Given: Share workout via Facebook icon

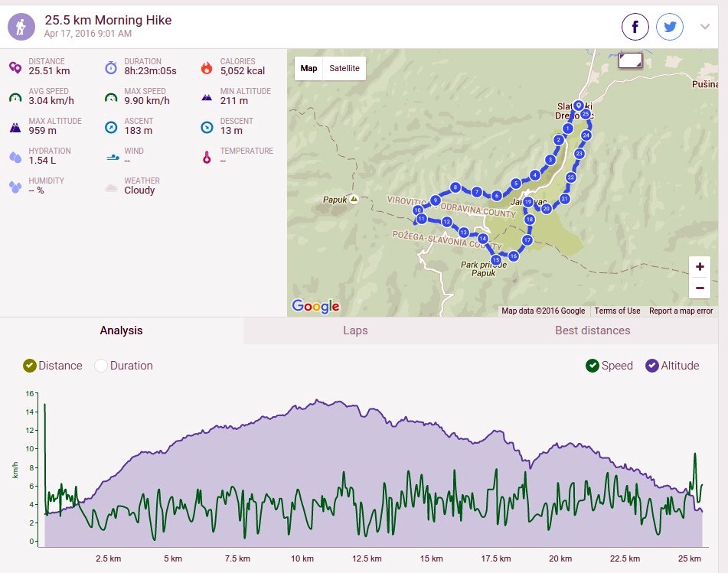Looking at the screenshot, I should (x=635, y=27).
